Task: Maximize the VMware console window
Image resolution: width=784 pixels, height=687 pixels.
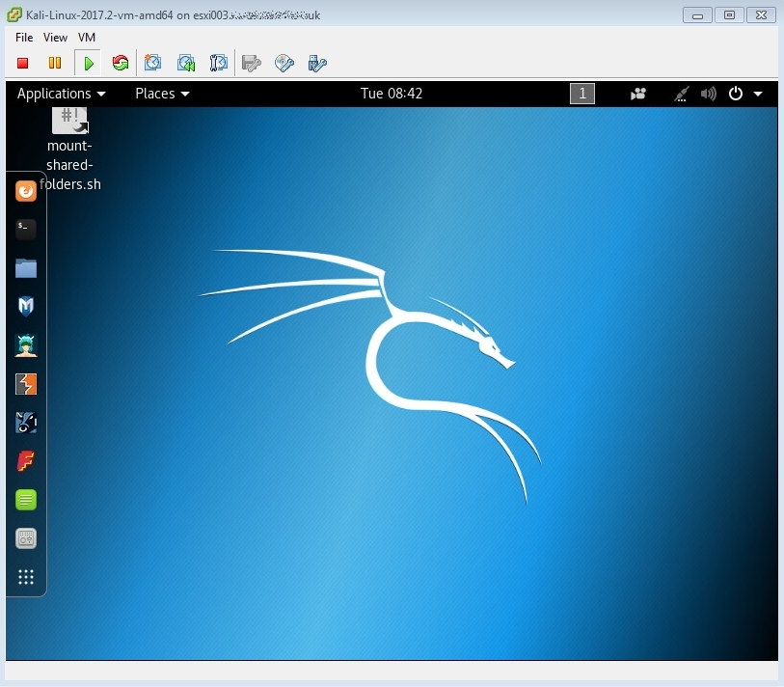Action: pos(729,15)
